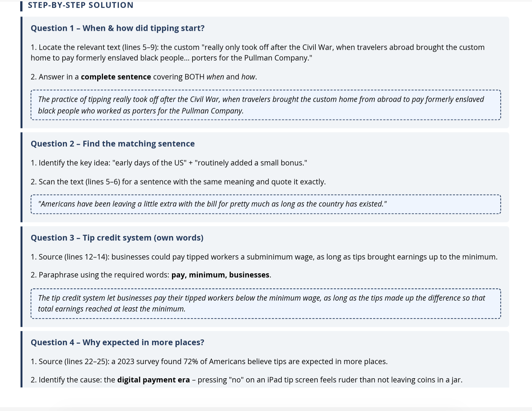The image size is (532, 411).
Task: Click the Question 4 more places heading
Action: coord(117,342)
